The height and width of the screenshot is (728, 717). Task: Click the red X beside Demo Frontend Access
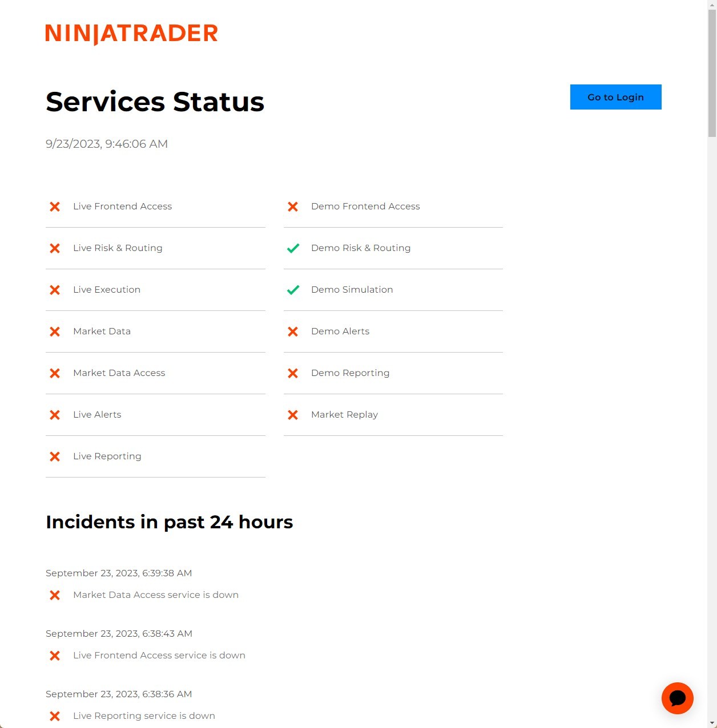[x=293, y=207]
